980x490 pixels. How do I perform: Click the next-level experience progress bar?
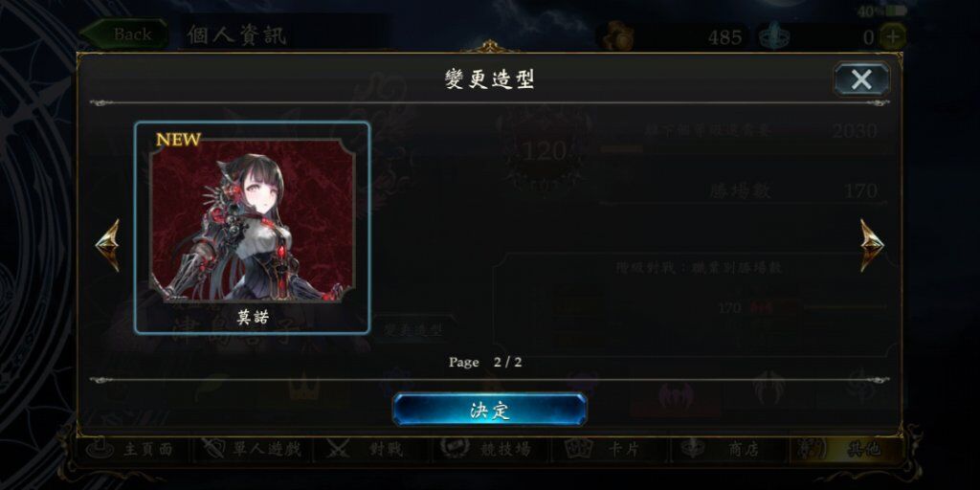coord(744,149)
